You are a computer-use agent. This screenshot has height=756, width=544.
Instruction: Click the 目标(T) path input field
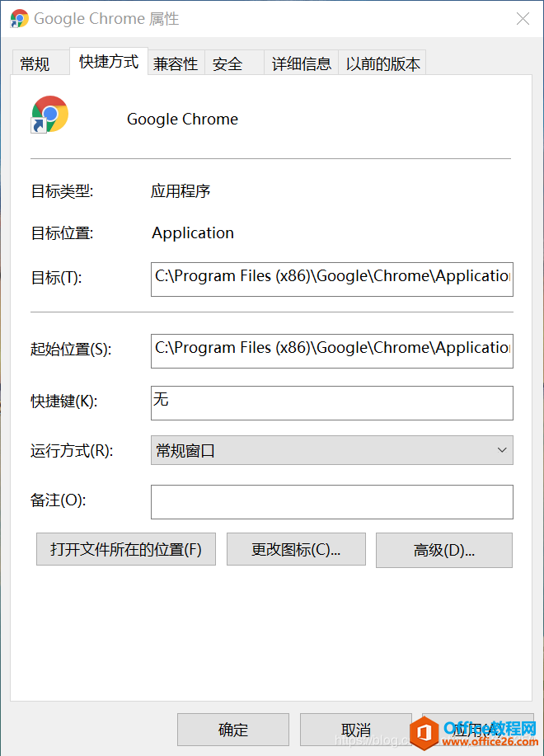(332, 279)
